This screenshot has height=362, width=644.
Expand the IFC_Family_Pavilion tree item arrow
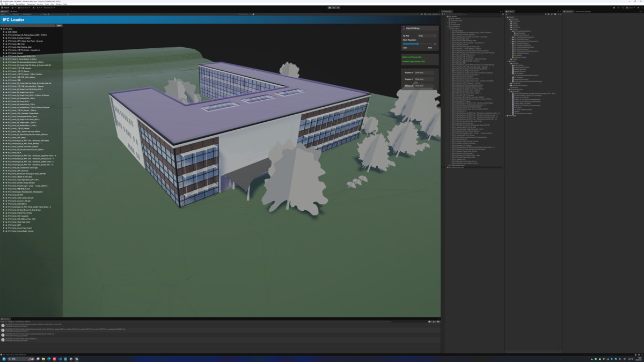(x=4, y=38)
